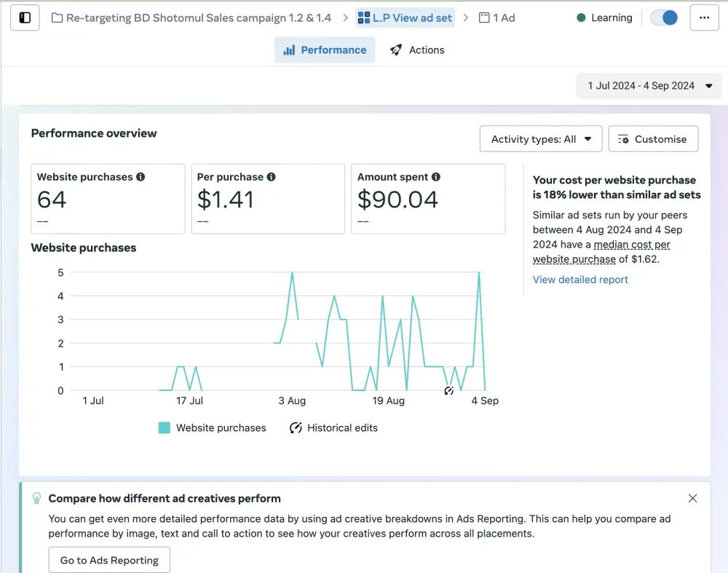This screenshot has height=573, width=728.
Task: Click the Website purchases info icon
Action: [x=141, y=177]
